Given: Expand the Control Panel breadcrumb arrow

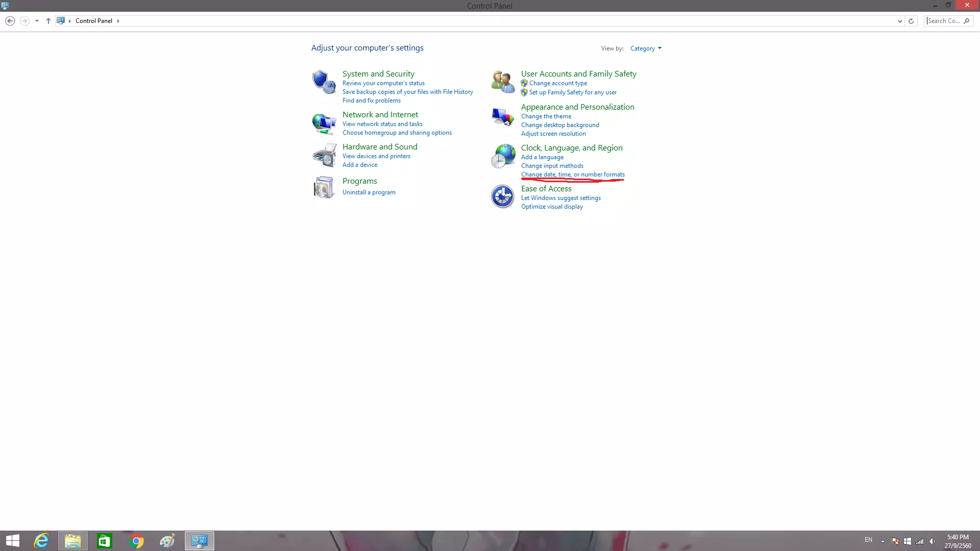Looking at the screenshot, I should pyautogui.click(x=118, y=21).
